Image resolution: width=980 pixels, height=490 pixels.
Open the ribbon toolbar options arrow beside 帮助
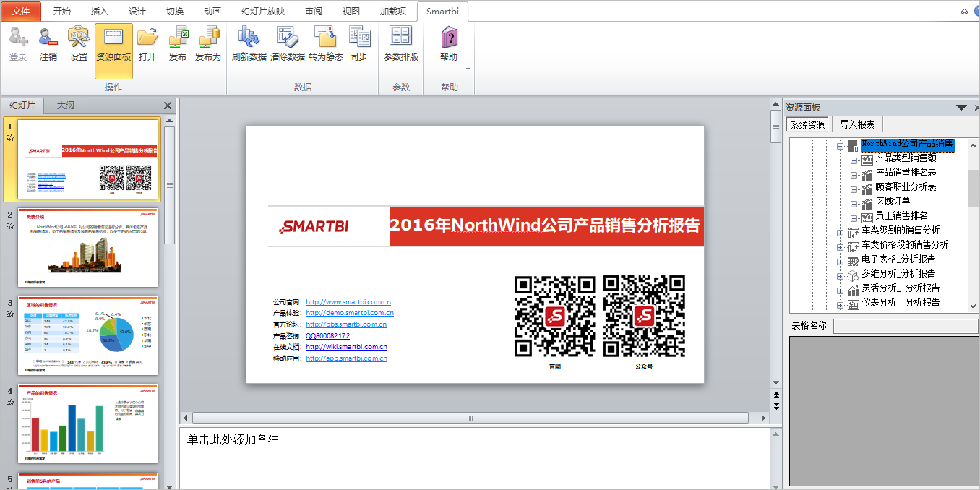point(468,69)
